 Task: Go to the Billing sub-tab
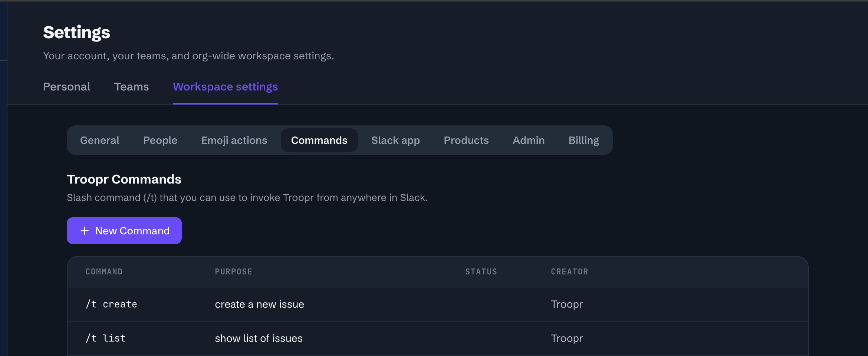[x=584, y=140]
